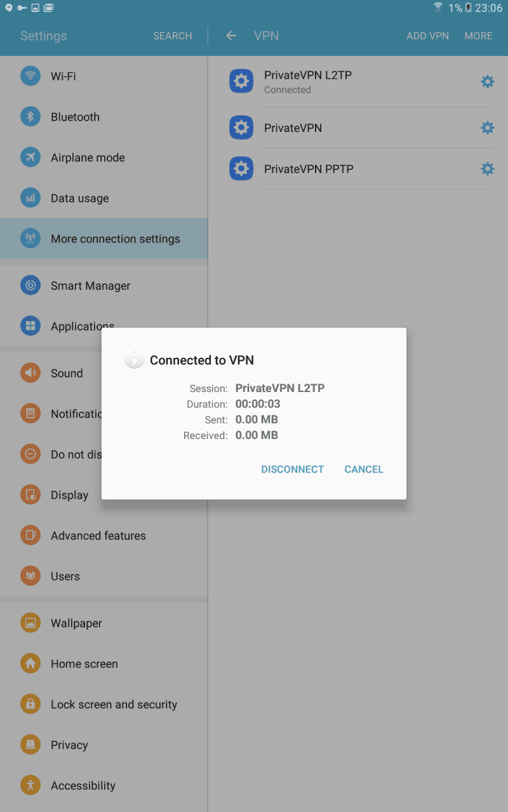
Task: Tap ADD VPN in the top bar
Action: coord(427,36)
